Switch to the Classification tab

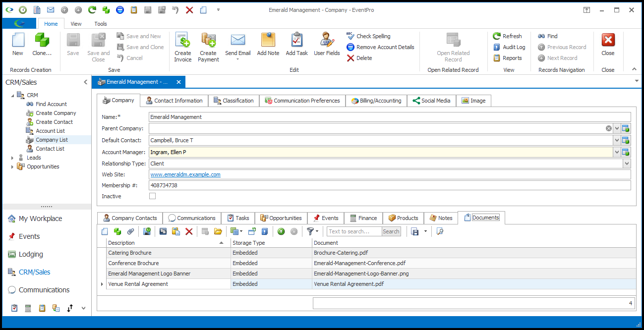coord(234,101)
